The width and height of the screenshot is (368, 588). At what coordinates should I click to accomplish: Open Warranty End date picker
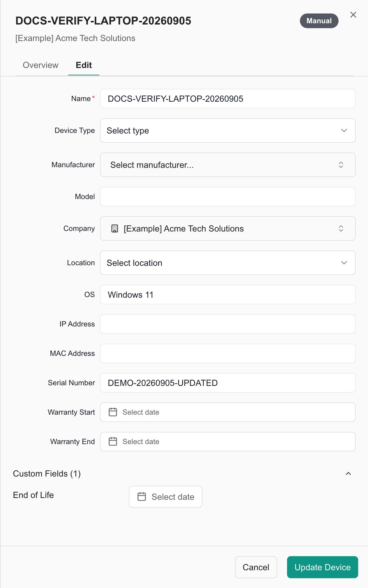(x=228, y=442)
